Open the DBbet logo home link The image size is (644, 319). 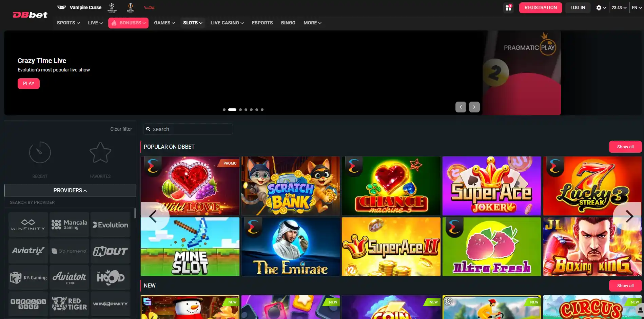(x=30, y=15)
